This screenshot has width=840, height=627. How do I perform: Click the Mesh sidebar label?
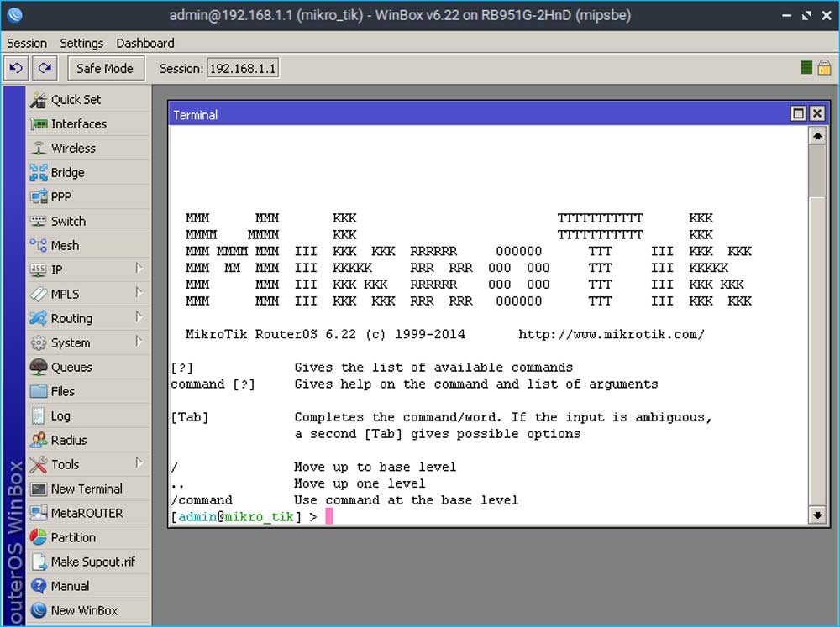(x=65, y=245)
